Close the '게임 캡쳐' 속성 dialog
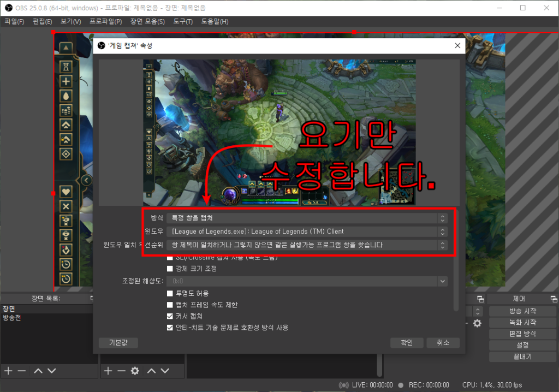 [457, 46]
